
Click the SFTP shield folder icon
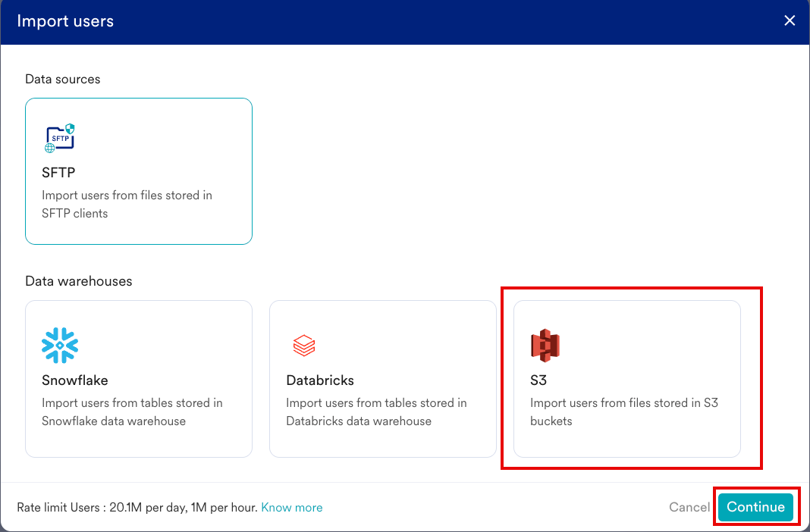(x=60, y=138)
